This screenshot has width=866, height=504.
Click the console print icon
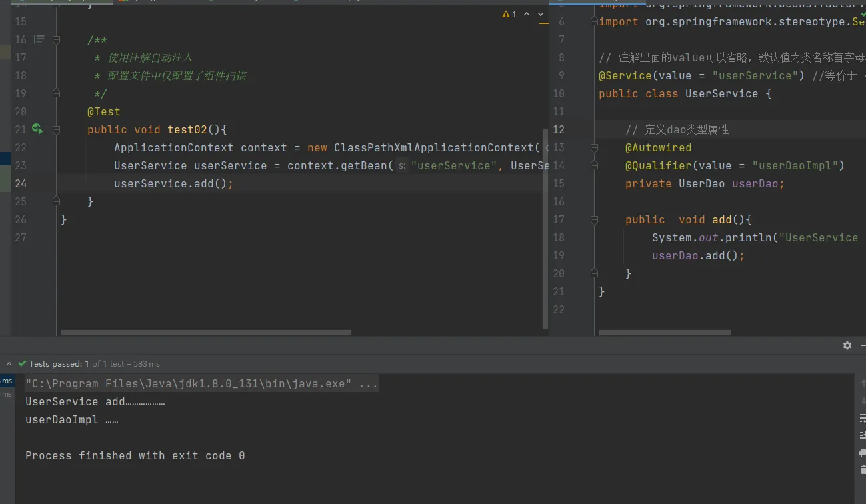(861, 453)
